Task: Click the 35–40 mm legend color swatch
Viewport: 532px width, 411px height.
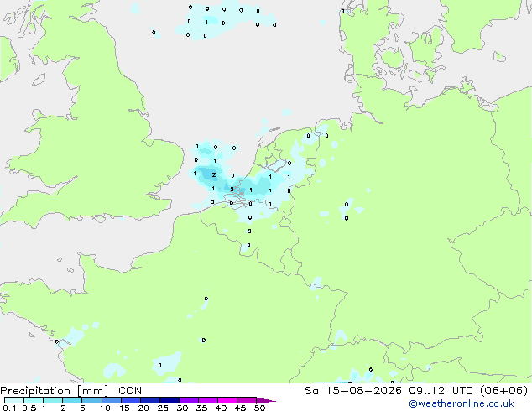Action: [208, 400]
